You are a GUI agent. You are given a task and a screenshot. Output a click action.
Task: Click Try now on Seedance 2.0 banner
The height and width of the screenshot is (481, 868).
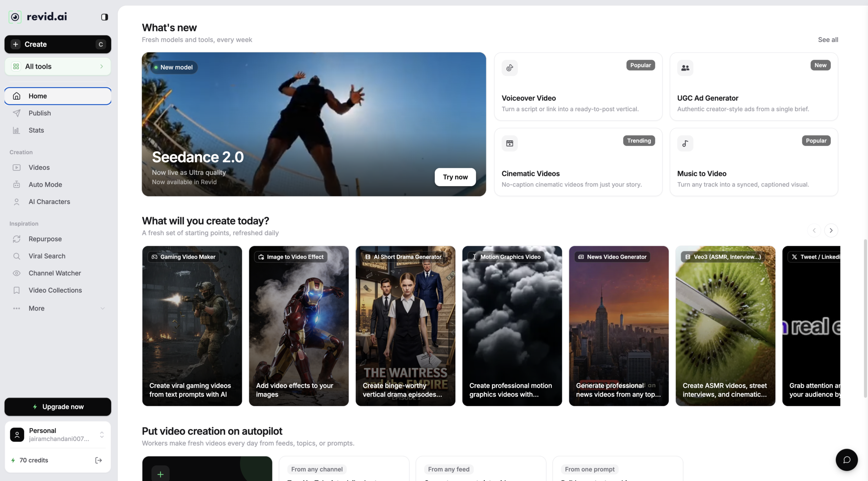click(x=455, y=177)
